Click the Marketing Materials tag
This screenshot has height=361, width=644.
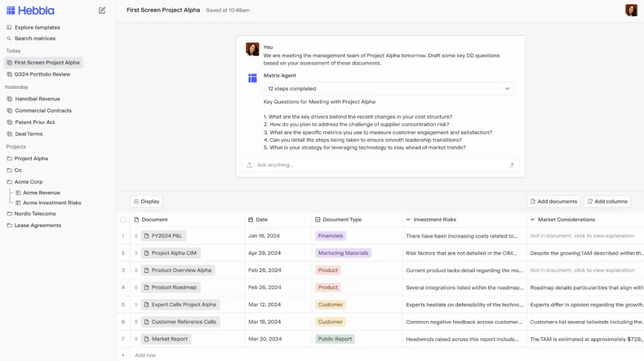point(343,253)
